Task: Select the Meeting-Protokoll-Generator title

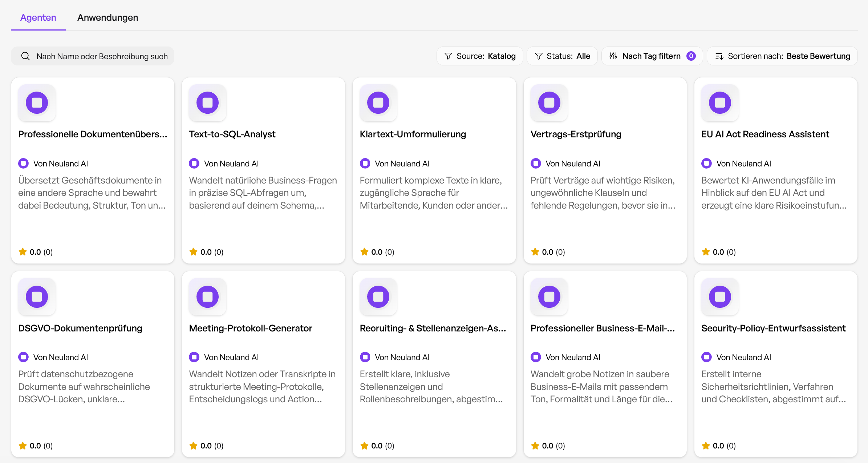Action: 251,328
